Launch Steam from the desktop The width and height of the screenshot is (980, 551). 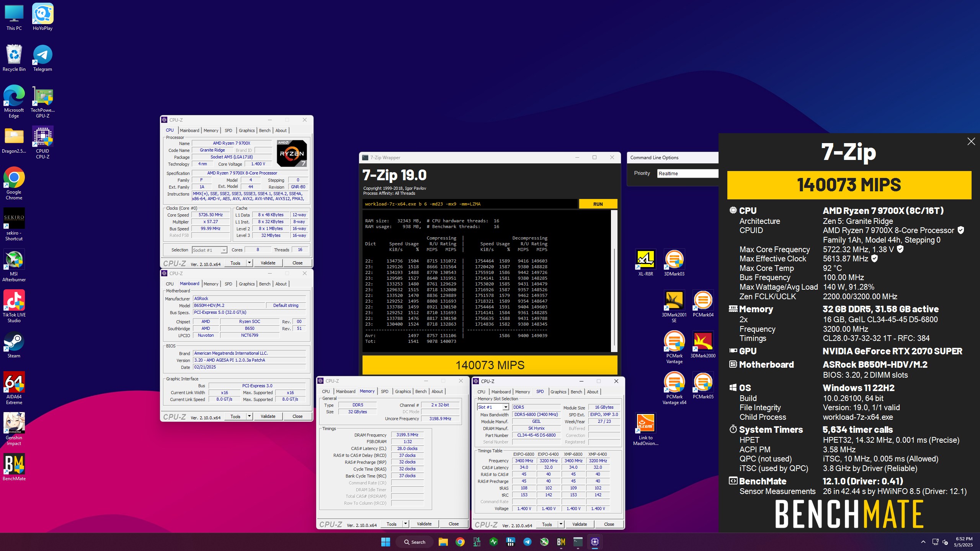[14, 345]
